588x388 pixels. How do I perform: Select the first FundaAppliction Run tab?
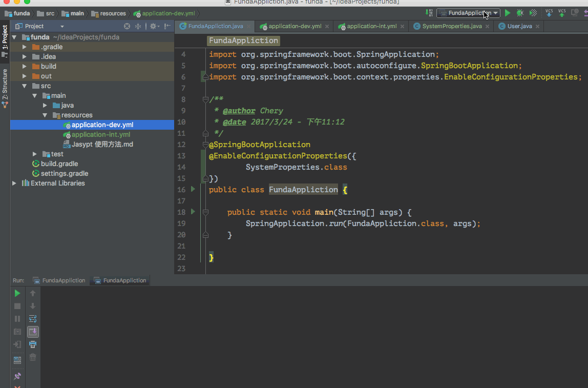pyautogui.click(x=59, y=280)
